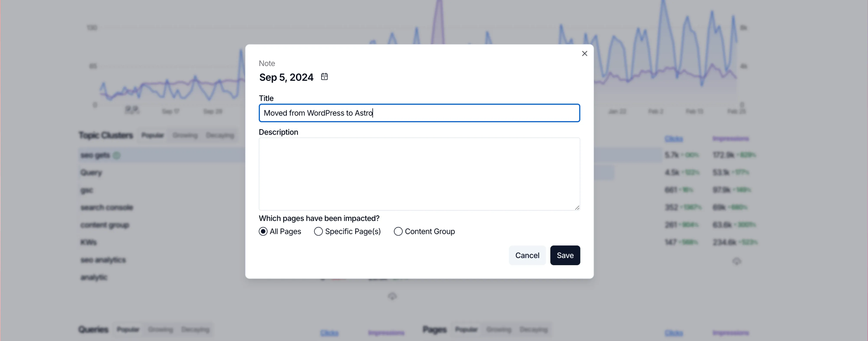Click the cloud download icon under Topic Clusters table
This screenshot has height=341, width=868.
(736, 262)
